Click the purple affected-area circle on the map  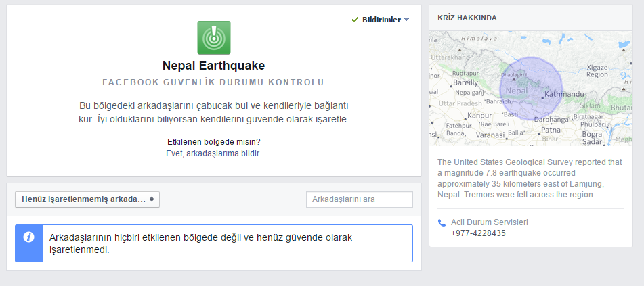pyautogui.click(x=532, y=89)
